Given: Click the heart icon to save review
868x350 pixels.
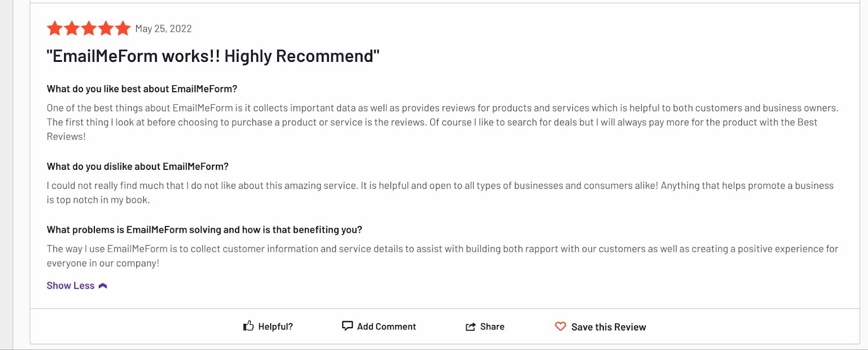Looking at the screenshot, I should coord(560,326).
